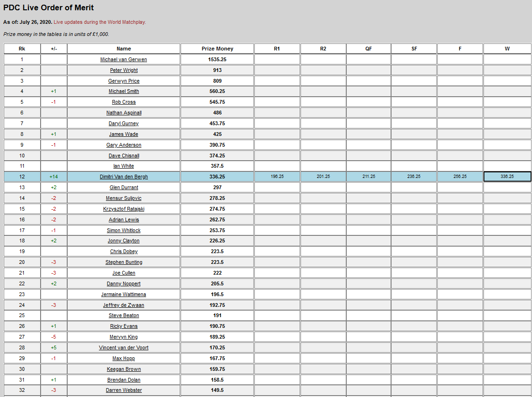Open Michael Smith's player link
Viewport: 532px width, 397px height.
coord(124,92)
